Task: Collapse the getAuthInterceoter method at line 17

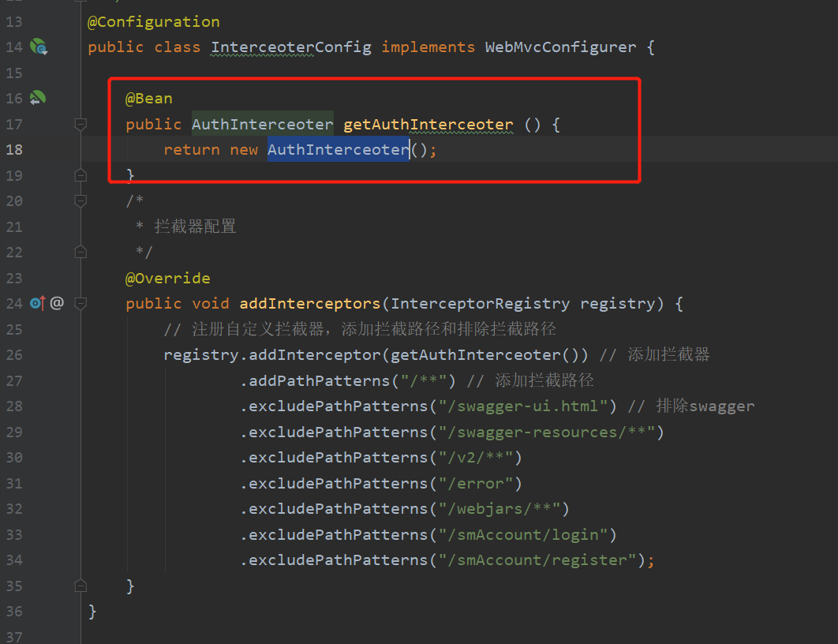Action: pos(80,125)
